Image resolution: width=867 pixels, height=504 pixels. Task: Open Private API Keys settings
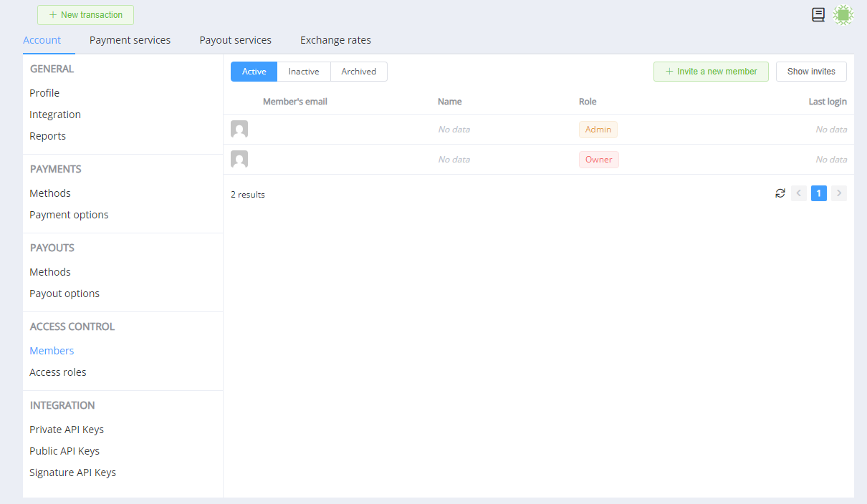pyautogui.click(x=67, y=430)
